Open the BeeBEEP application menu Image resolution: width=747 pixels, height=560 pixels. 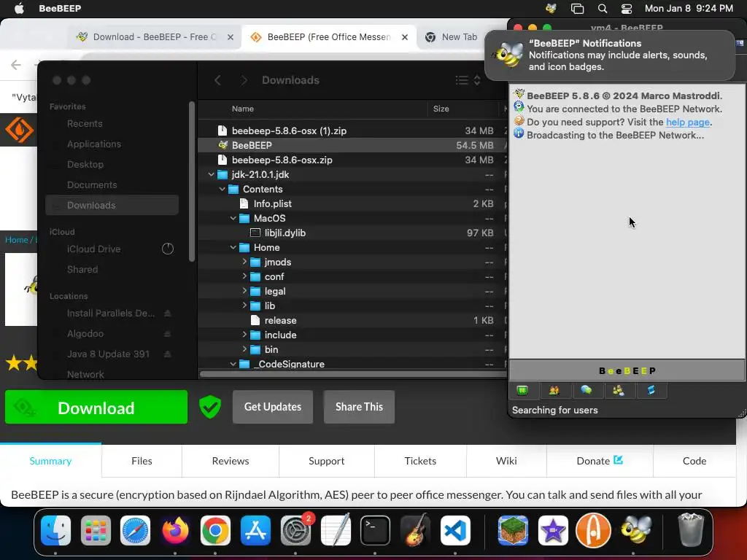coord(60,8)
